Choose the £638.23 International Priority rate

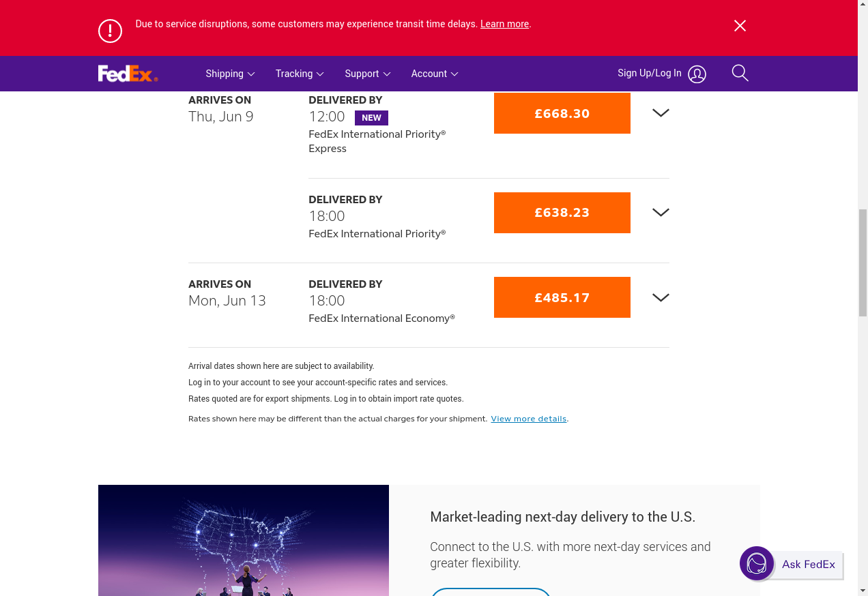click(562, 213)
